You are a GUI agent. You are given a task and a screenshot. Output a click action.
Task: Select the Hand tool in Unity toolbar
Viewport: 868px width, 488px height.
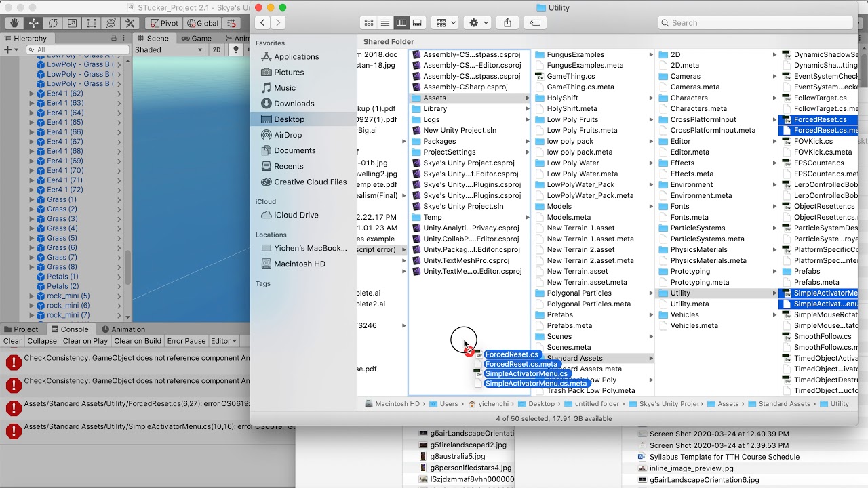click(x=14, y=23)
